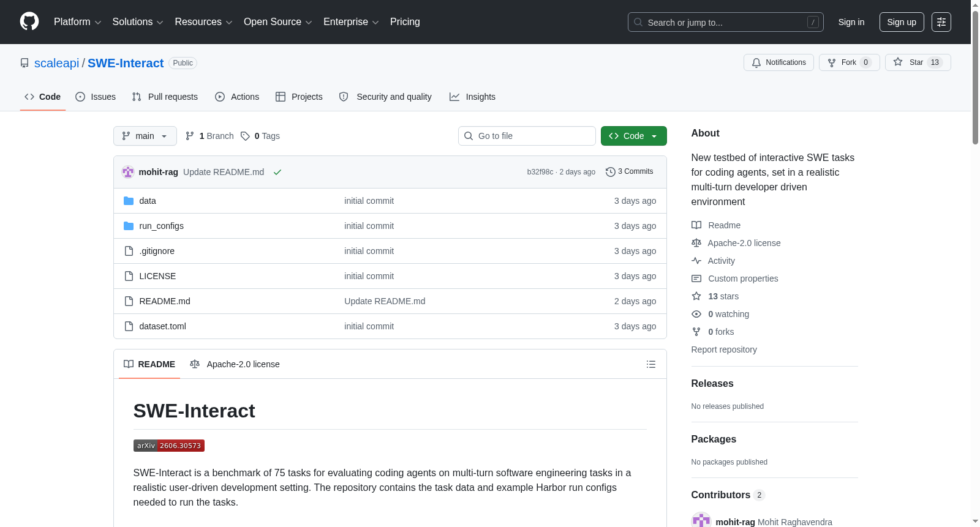Screen dimensions: 980x527
Task: Click the data folder icon
Action: coord(129,201)
